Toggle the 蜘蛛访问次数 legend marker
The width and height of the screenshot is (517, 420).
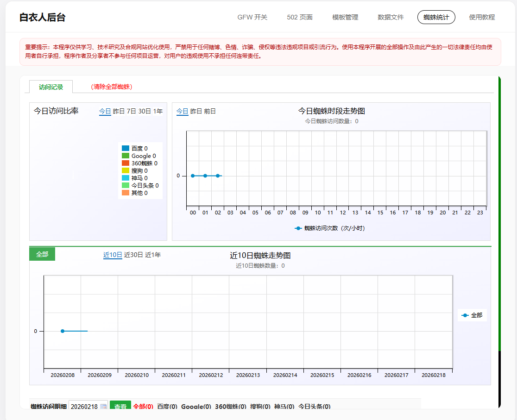(298, 228)
